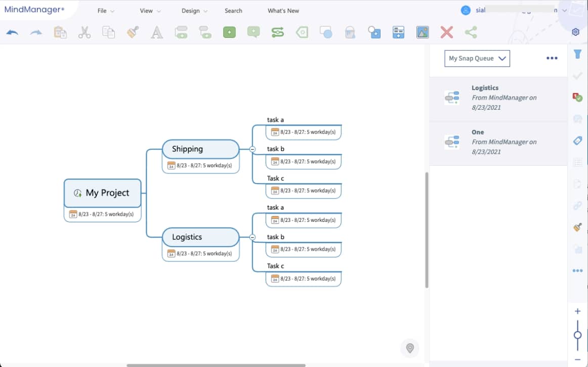The image size is (588, 367).
Task: Open the filter funnel in right sidebar
Action: coord(577,54)
